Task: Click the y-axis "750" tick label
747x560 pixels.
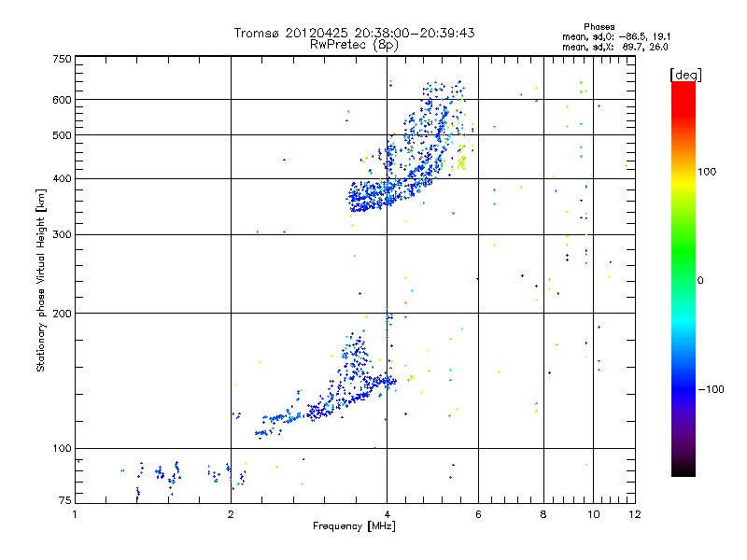Action: pyautogui.click(x=63, y=59)
